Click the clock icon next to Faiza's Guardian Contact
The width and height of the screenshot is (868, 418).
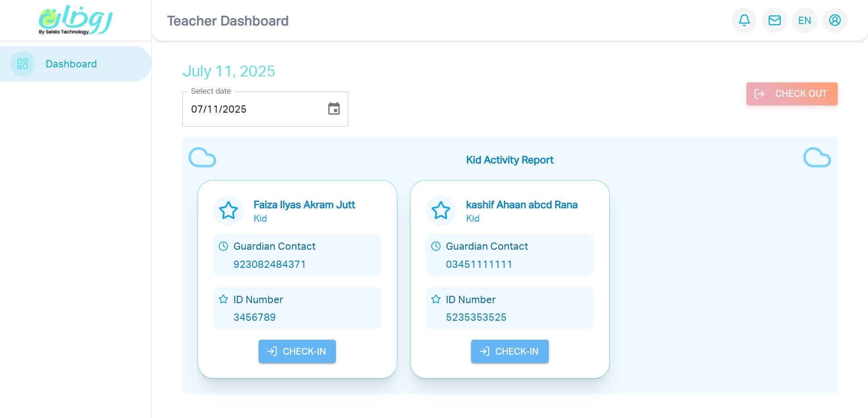click(223, 247)
